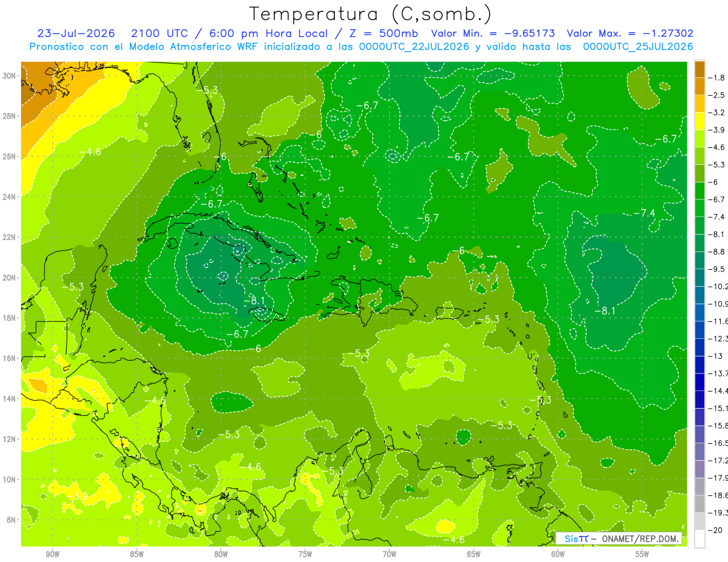Click the 75W longitude axis label
Screen dimensions: 728x562
(x=305, y=554)
